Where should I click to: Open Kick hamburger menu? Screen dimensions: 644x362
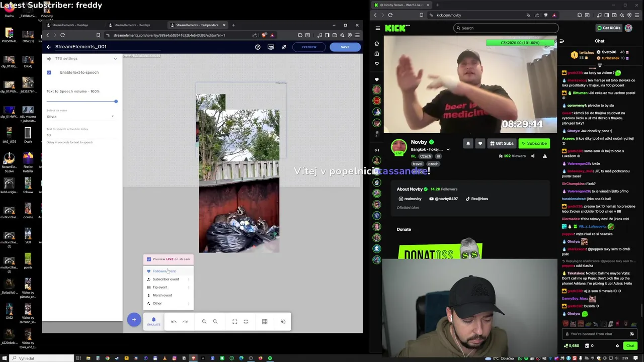(x=378, y=28)
